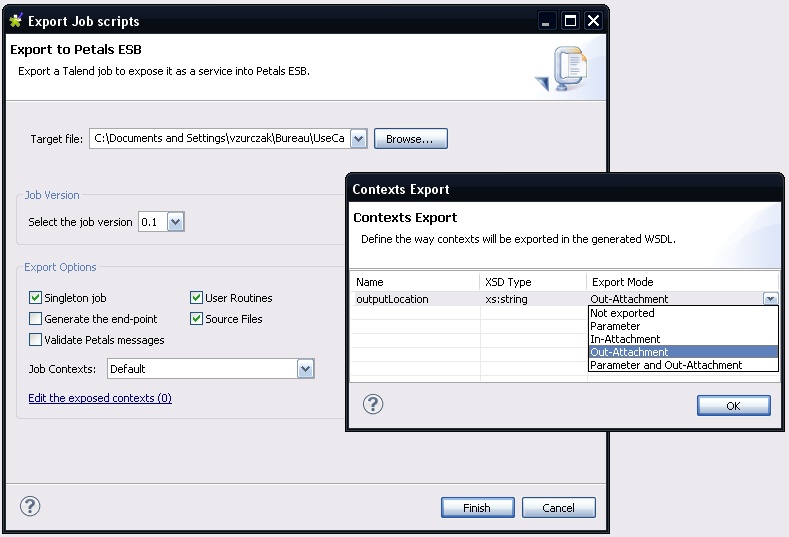Click OK in Contexts Export dialog
This screenshot has height=537, width=789.
click(x=733, y=405)
